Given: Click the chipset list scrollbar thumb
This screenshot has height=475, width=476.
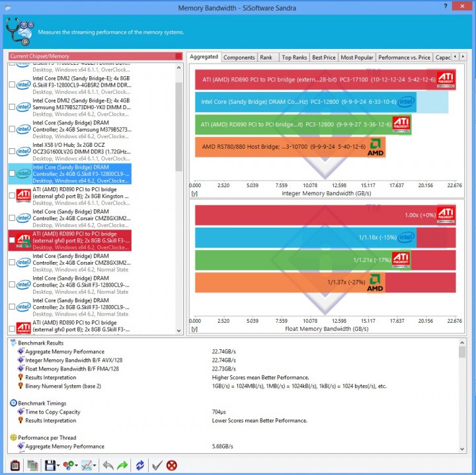Looking at the screenshot, I should (178, 126).
